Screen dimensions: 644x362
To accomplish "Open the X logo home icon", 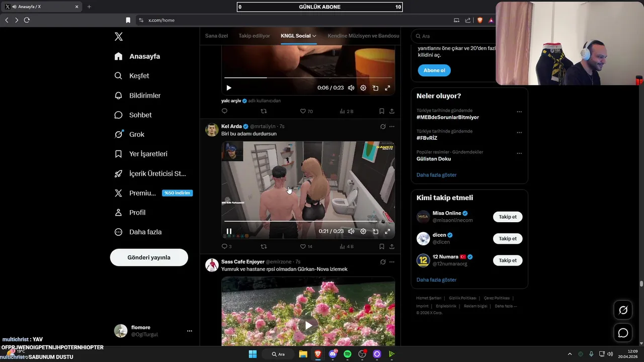I will point(118,37).
